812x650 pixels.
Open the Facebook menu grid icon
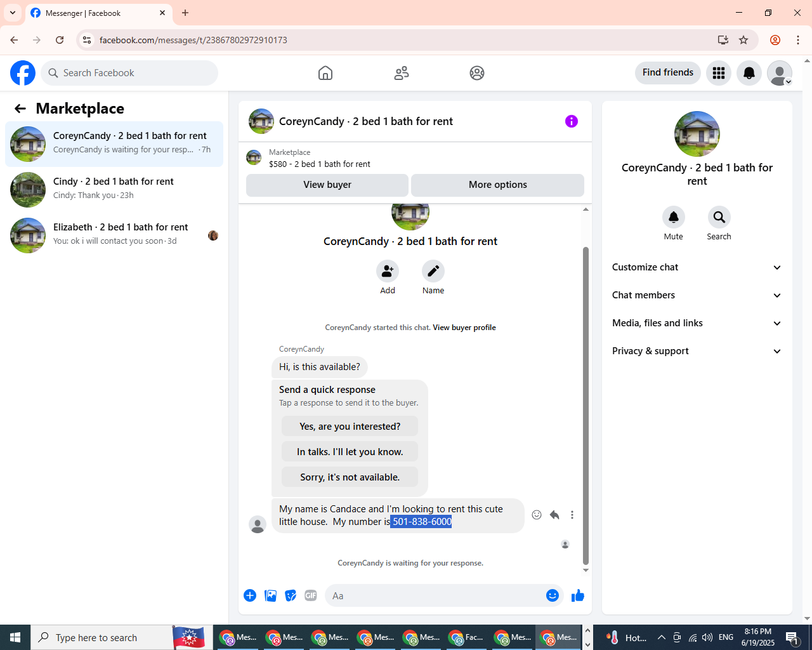pyautogui.click(x=719, y=73)
